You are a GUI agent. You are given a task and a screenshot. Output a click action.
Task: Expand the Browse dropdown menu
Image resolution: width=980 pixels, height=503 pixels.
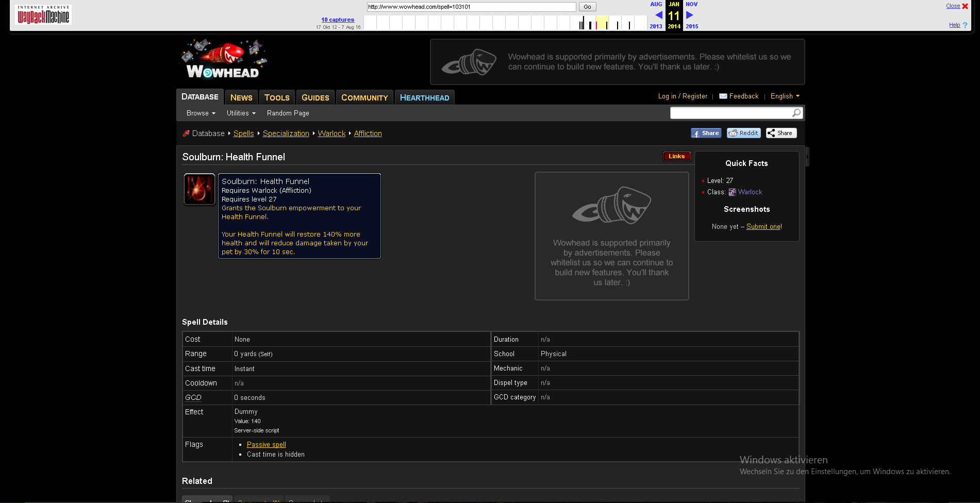pyautogui.click(x=201, y=113)
